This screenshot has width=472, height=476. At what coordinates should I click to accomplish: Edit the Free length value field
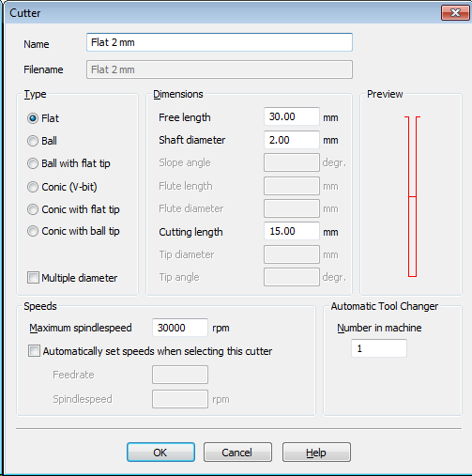click(292, 116)
